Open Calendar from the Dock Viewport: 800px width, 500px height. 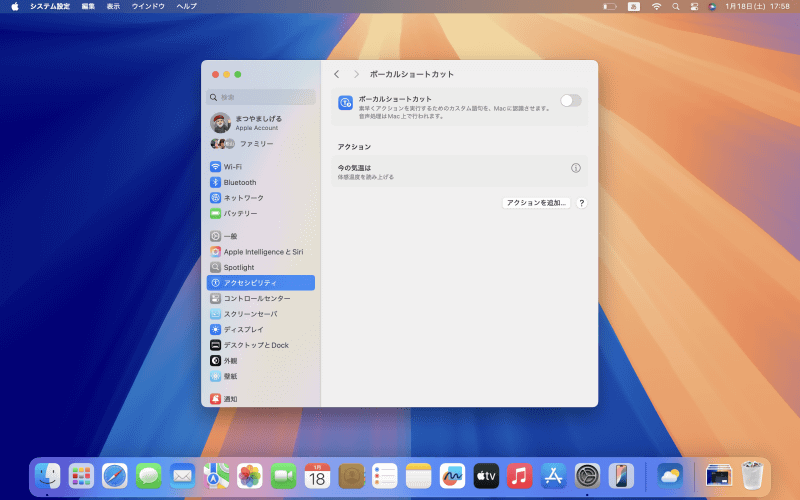(317, 477)
